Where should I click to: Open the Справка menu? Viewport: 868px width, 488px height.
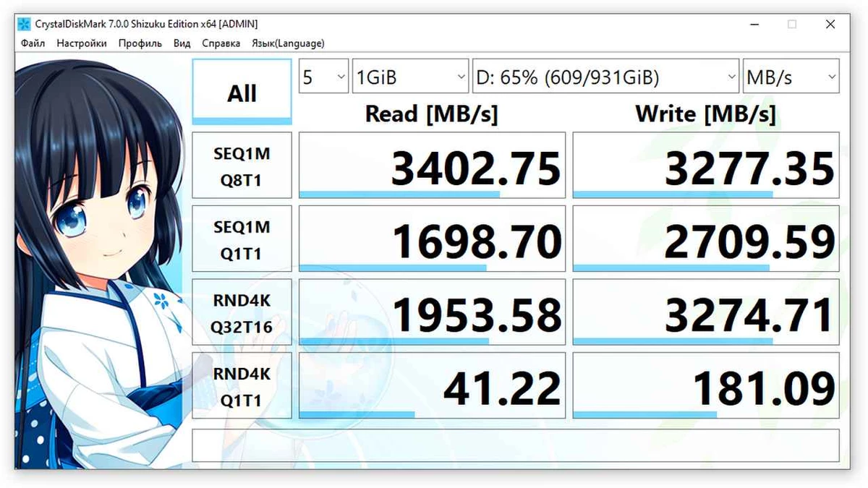pyautogui.click(x=221, y=43)
